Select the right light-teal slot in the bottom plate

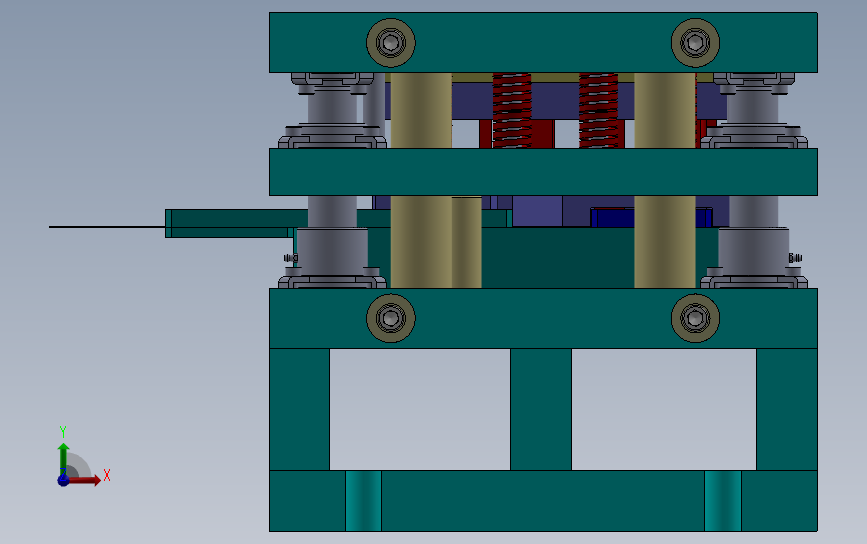pyautogui.click(x=723, y=501)
